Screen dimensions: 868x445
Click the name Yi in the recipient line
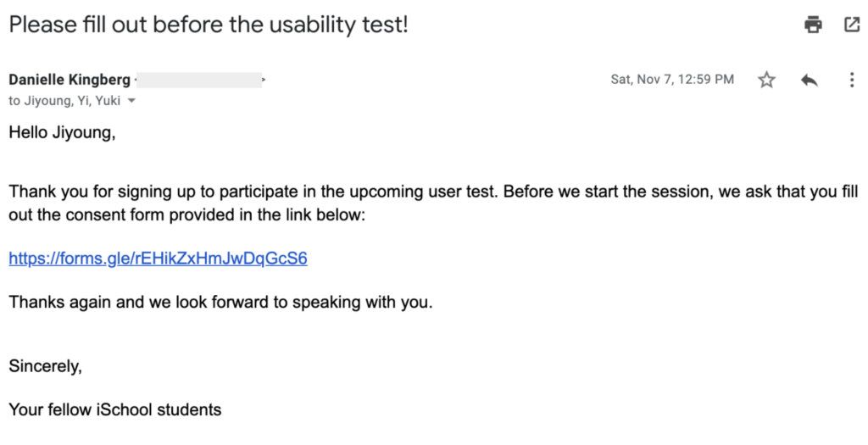84,101
